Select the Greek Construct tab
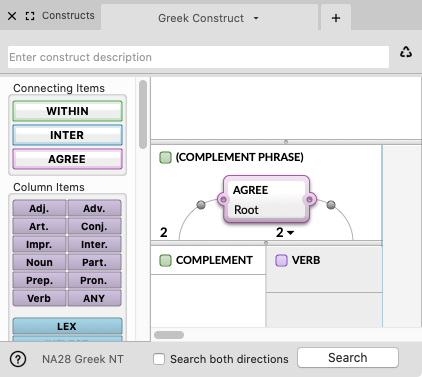422x377 pixels. click(209, 18)
